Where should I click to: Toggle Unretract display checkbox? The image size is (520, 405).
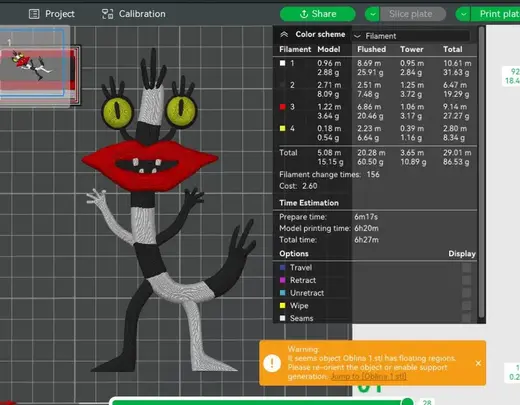point(467,293)
